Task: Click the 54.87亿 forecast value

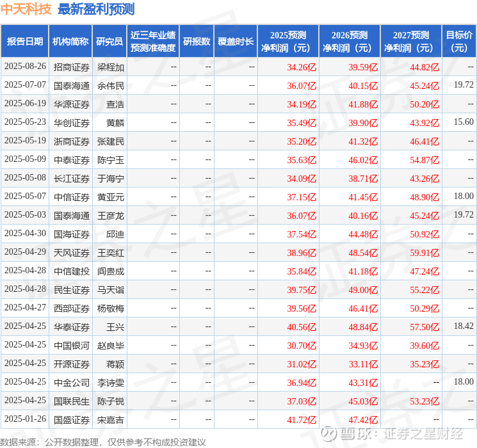Action: coord(424,160)
